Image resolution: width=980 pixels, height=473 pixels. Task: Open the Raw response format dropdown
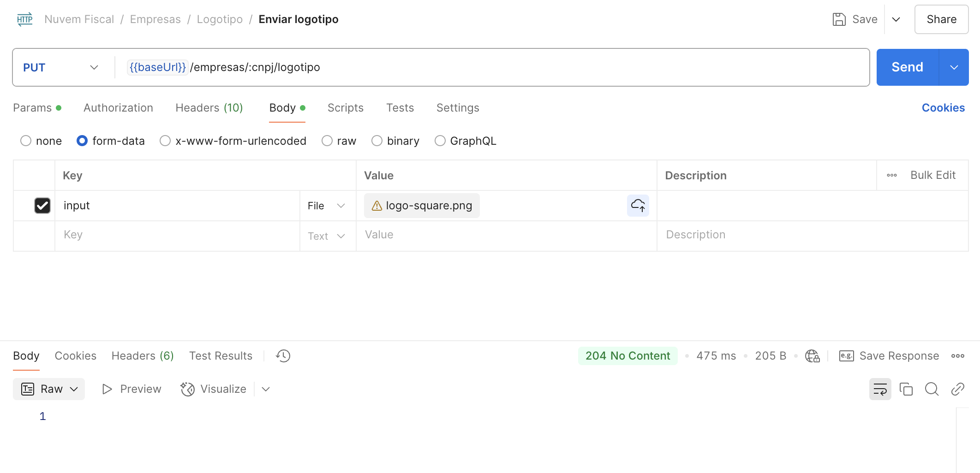click(49, 389)
